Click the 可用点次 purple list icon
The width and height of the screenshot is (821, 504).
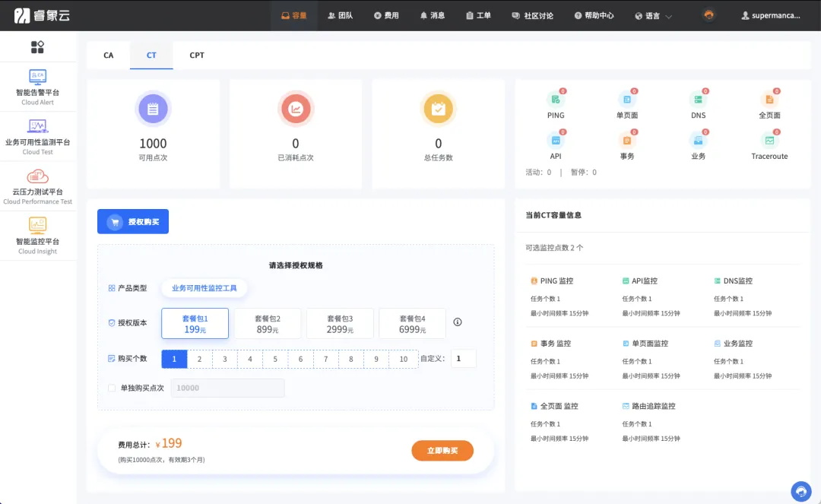point(153,109)
